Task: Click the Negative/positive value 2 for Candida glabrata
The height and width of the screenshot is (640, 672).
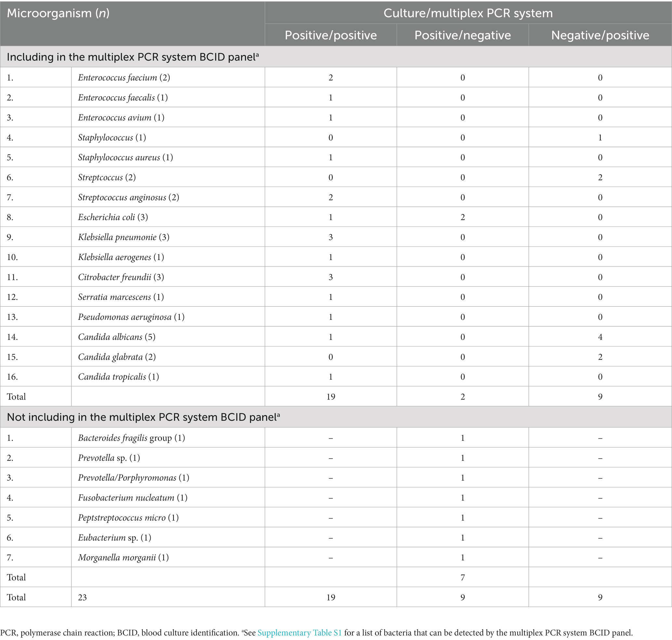Action: point(600,357)
